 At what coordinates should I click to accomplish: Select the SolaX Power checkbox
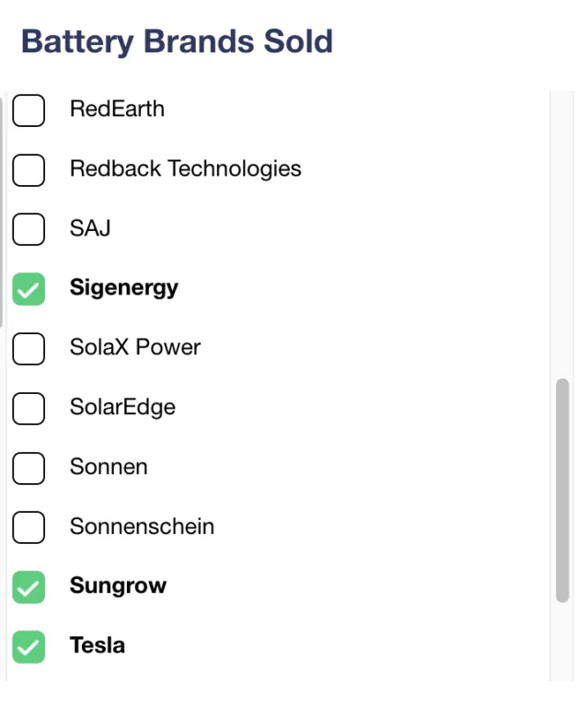coord(29,348)
